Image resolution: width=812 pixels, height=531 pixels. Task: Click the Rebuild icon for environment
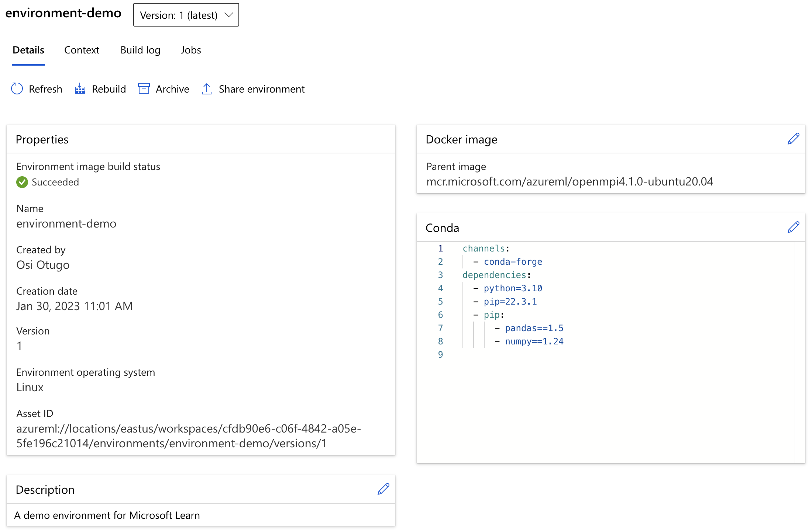tap(80, 89)
